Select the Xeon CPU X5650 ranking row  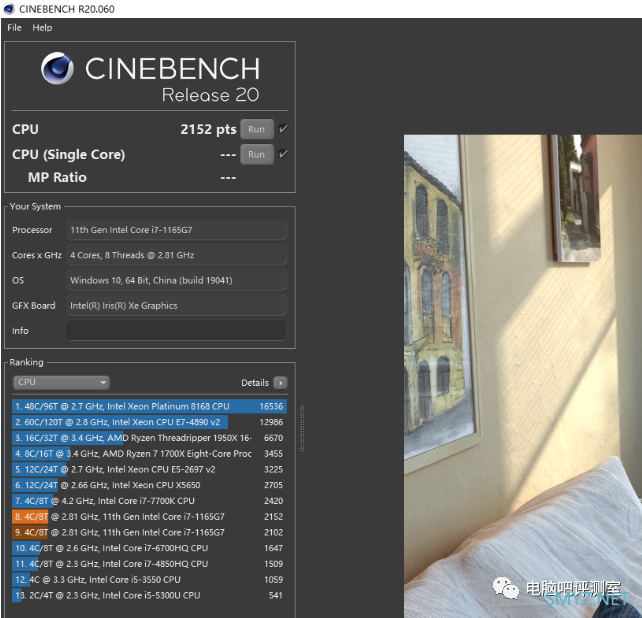(149, 485)
